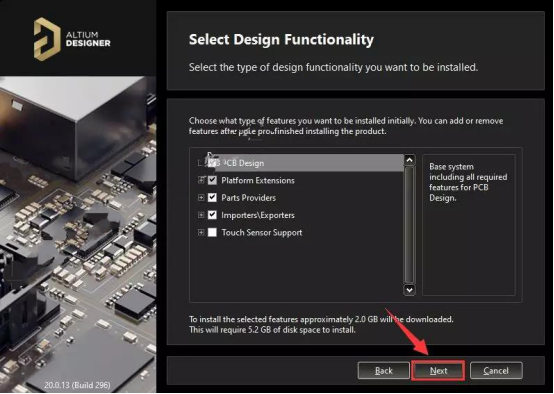Select the Touch Sensor Support row label

point(262,233)
